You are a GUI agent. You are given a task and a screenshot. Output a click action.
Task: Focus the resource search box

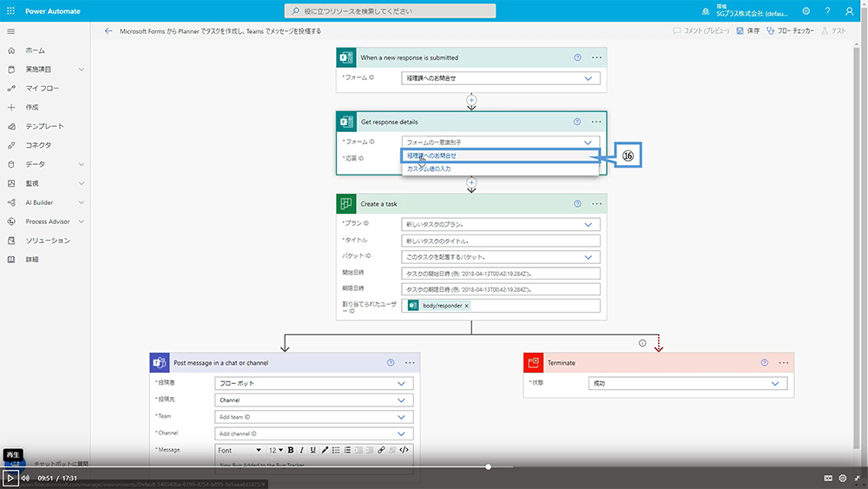coord(391,11)
